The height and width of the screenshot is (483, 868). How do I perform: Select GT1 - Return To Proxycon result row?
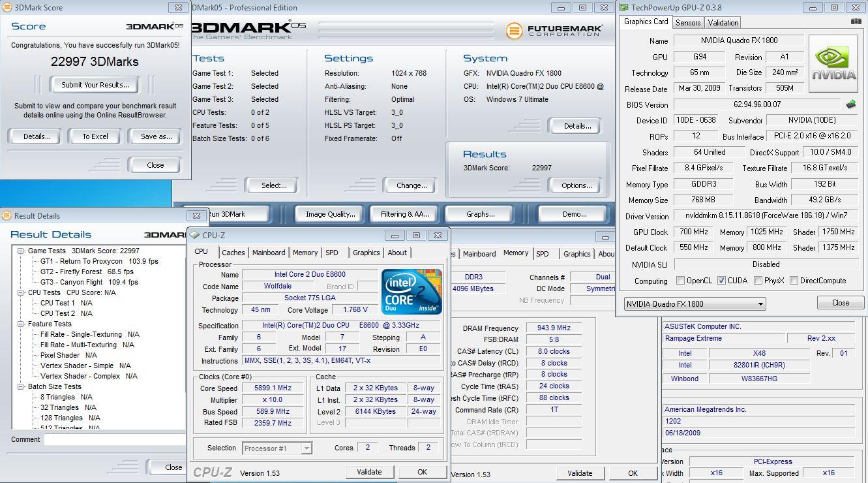pyautogui.click(x=99, y=261)
